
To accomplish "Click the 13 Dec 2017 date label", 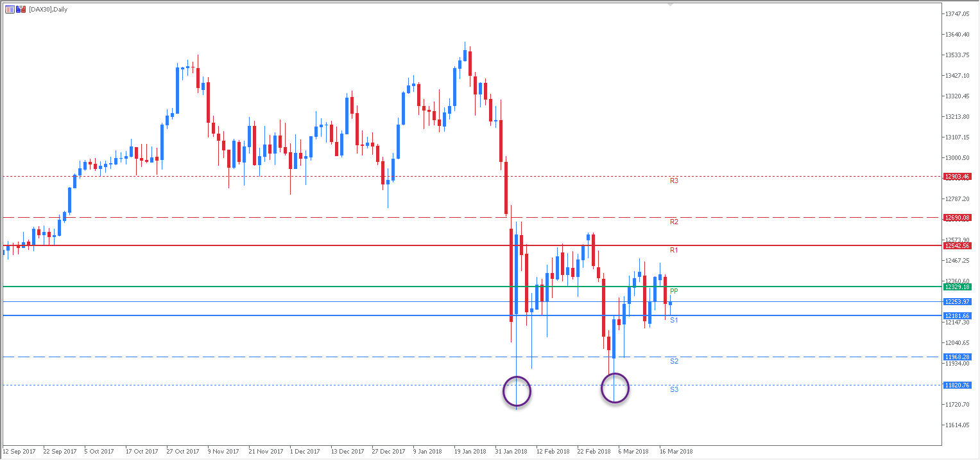I will click(x=347, y=452).
